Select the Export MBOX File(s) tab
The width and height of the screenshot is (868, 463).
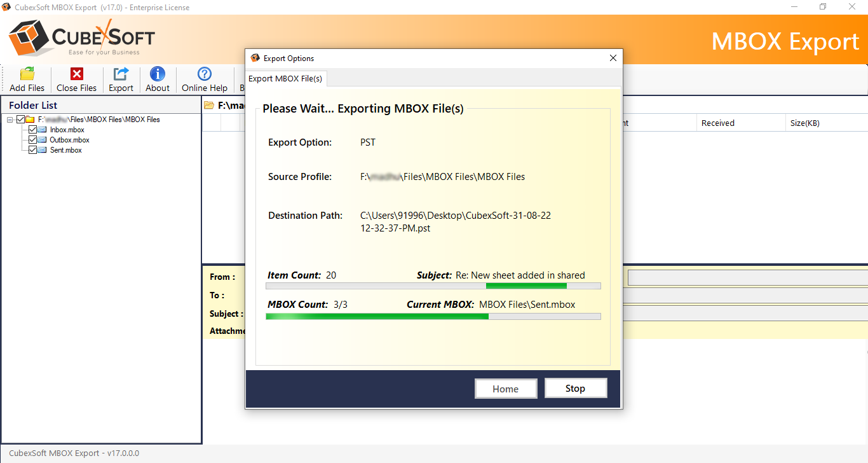[285, 79]
